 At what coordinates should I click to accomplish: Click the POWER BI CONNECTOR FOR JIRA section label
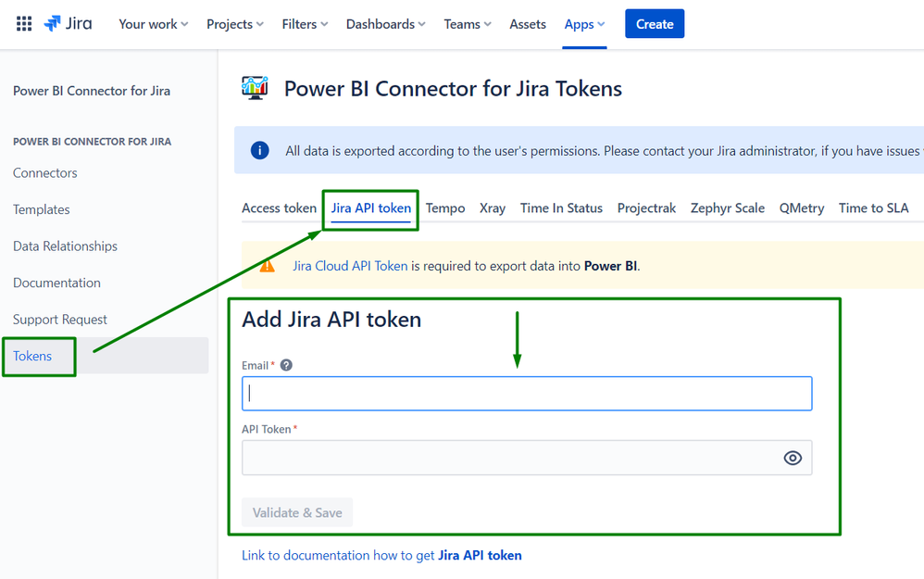pos(92,142)
